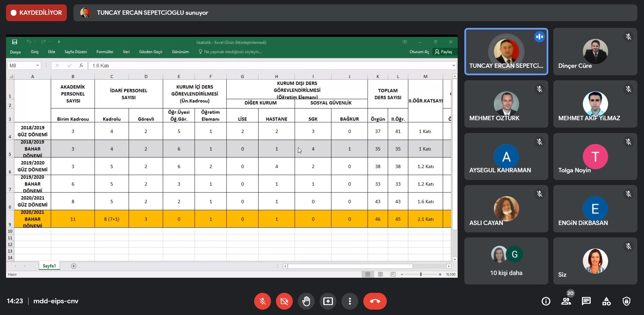Select TUNCAY ERCAN SEPETCi participant tile

506,51
